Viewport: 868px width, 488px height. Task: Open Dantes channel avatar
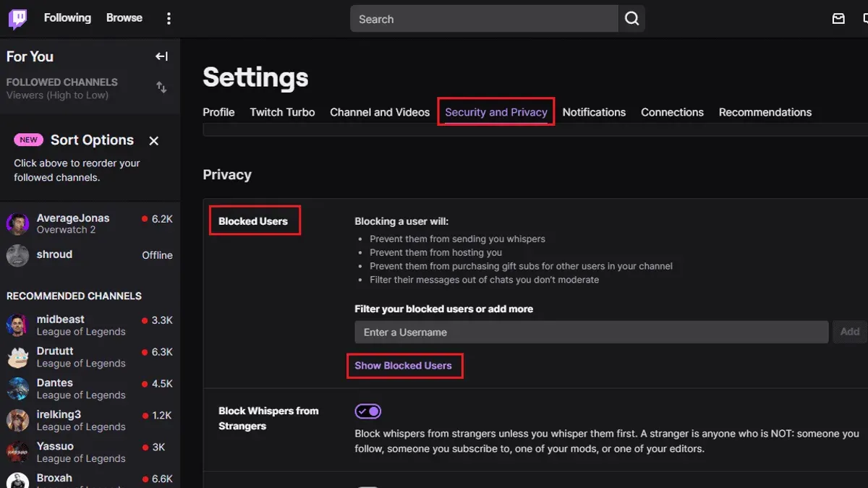(17, 388)
